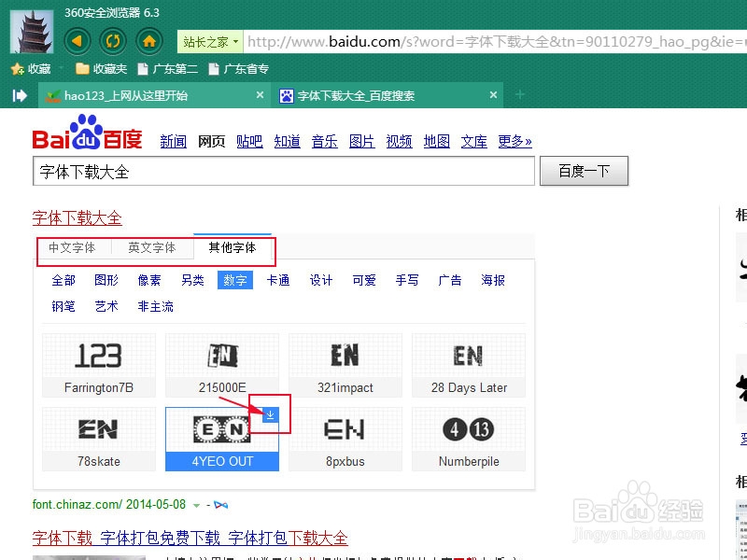Click the blue icon after font.chinaz.com date
The image size is (747, 560).
coord(221,505)
